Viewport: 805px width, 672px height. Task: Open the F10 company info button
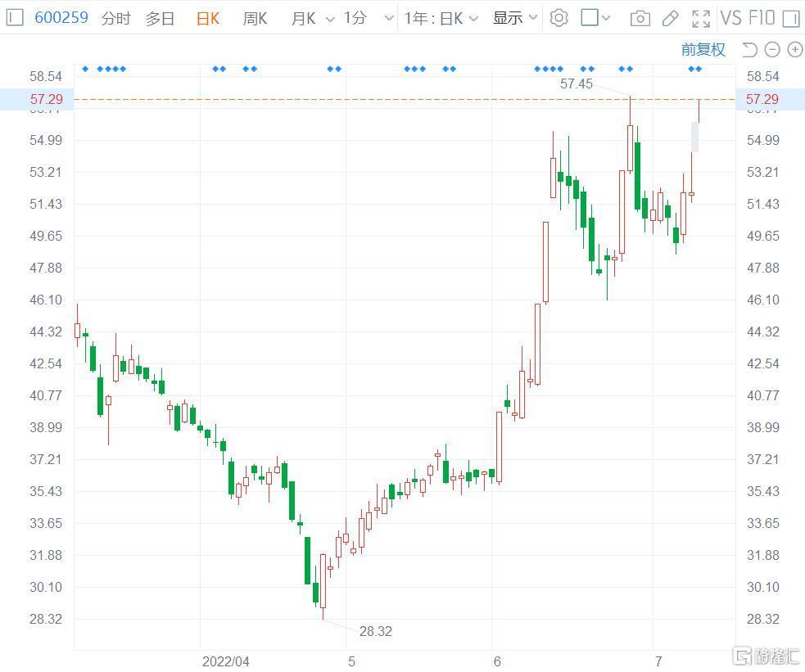[x=762, y=18]
